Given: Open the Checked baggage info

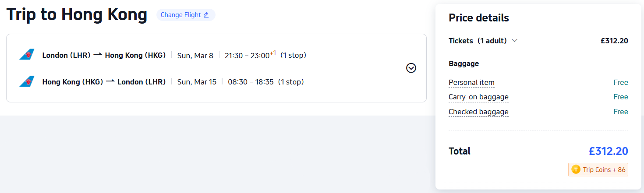Looking at the screenshot, I should point(478,112).
